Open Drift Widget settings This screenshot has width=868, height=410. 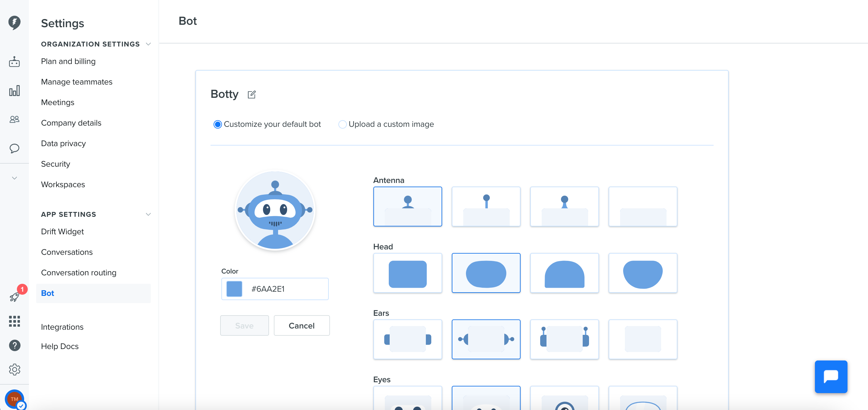[62, 232]
